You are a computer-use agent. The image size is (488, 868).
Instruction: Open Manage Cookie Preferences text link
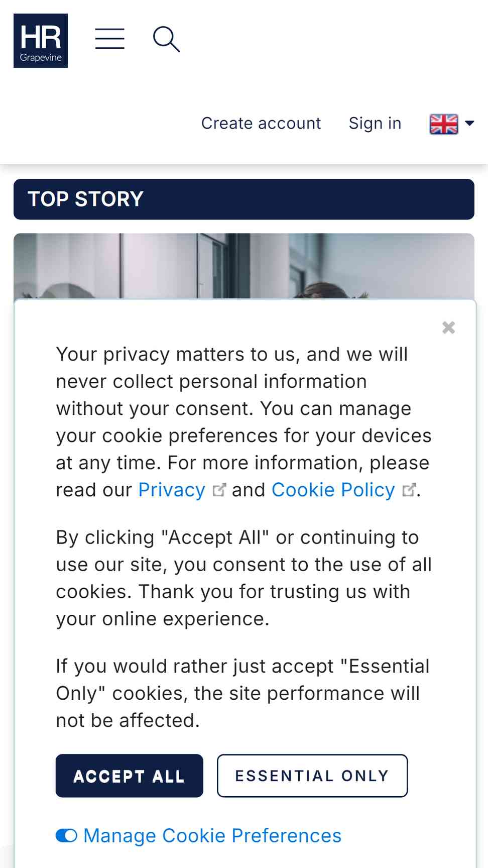(x=212, y=835)
